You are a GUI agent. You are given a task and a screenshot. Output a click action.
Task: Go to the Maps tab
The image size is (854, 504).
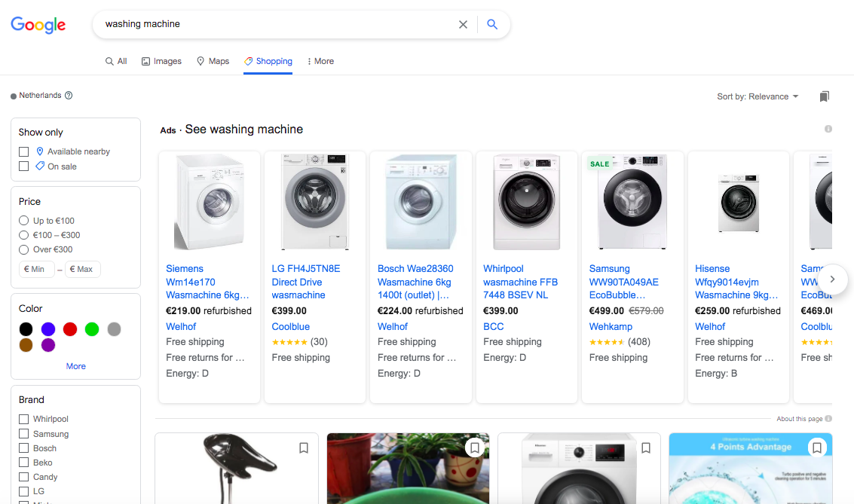point(213,62)
